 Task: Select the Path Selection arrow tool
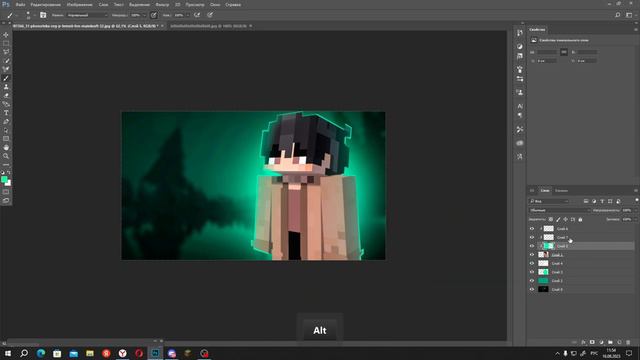point(6,130)
